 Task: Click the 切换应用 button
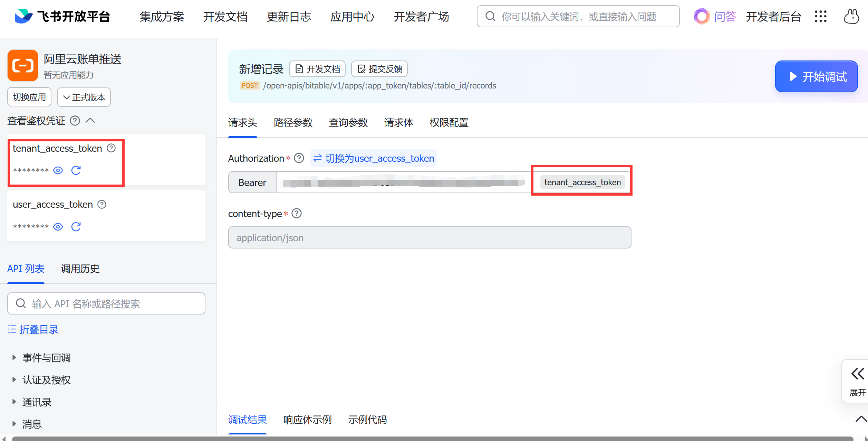(29, 97)
